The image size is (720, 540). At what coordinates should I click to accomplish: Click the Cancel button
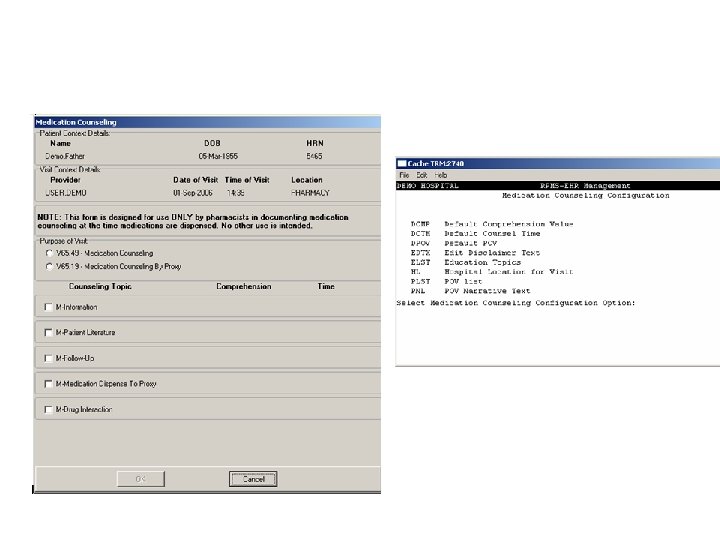tap(253, 479)
